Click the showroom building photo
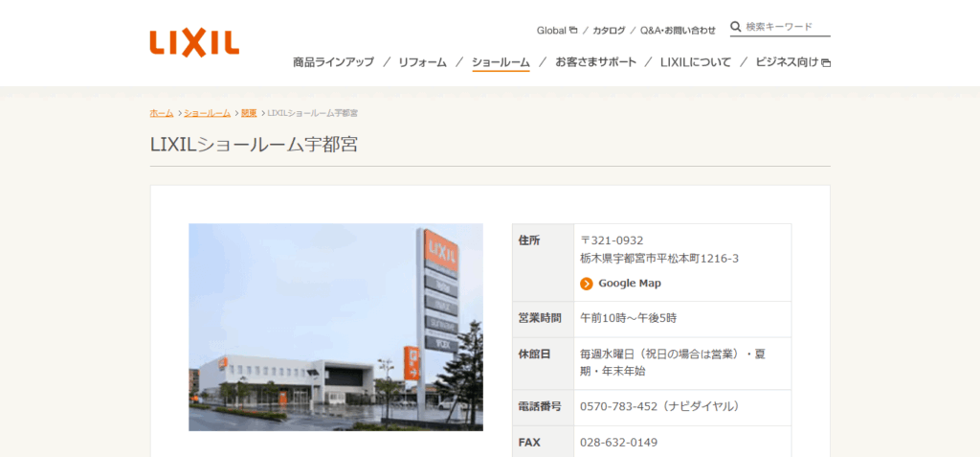Image resolution: width=980 pixels, height=457 pixels. tap(336, 328)
